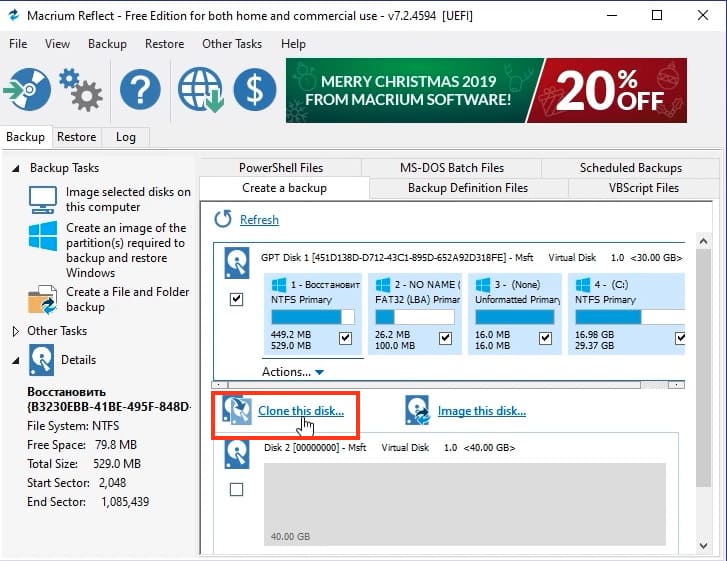Click the File and Folder backup icon
This screenshot has width=727, height=561.
[x=43, y=300]
